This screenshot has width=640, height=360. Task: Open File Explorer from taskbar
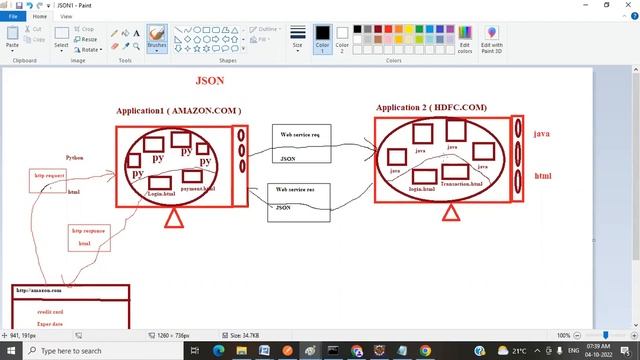[242, 351]
